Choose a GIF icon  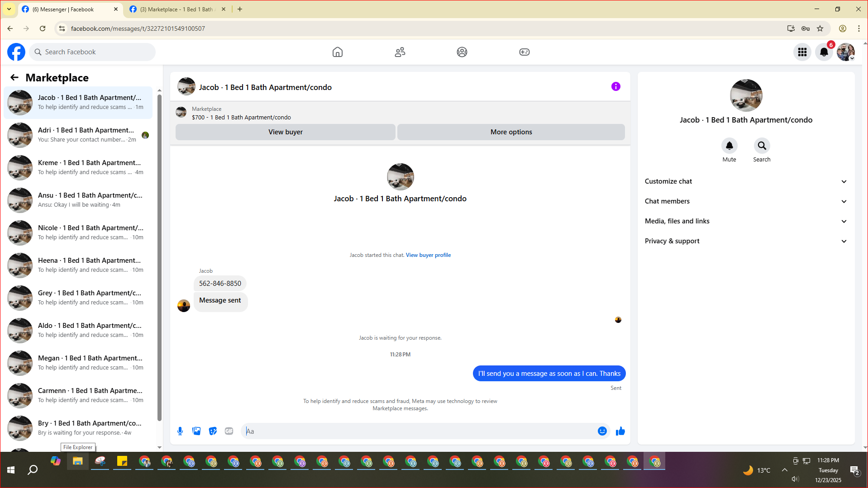point(229,431)
